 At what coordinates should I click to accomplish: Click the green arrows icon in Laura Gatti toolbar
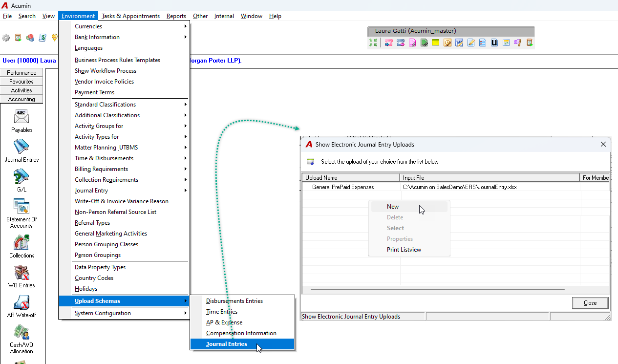coord(373,43)
